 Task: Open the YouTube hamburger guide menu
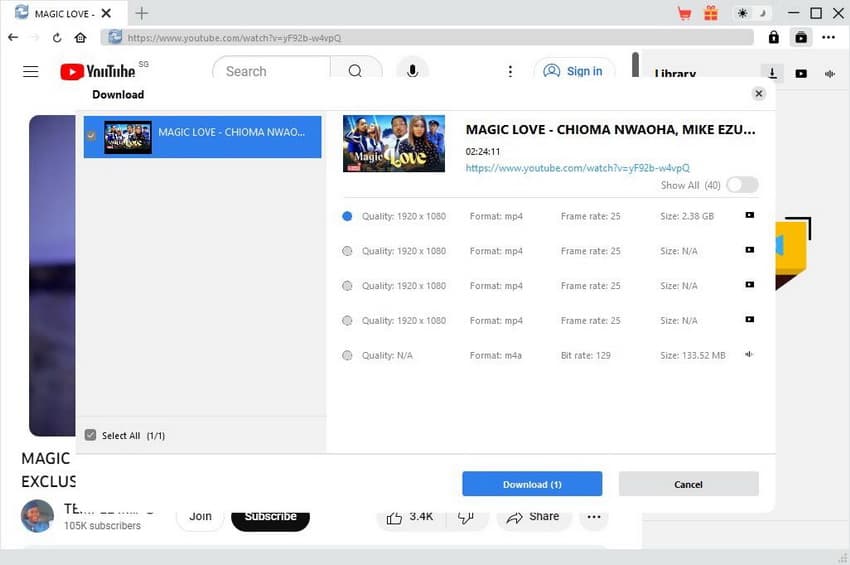31,71
